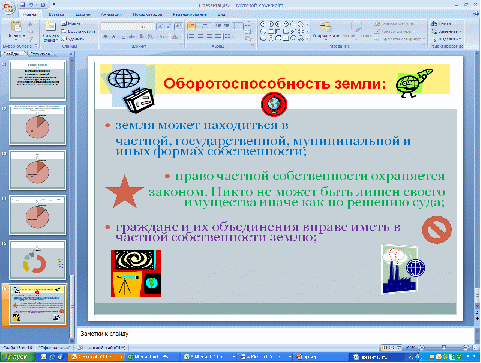Save presentation via quick access toolbar
481x363 pixels.
[22, 5]
